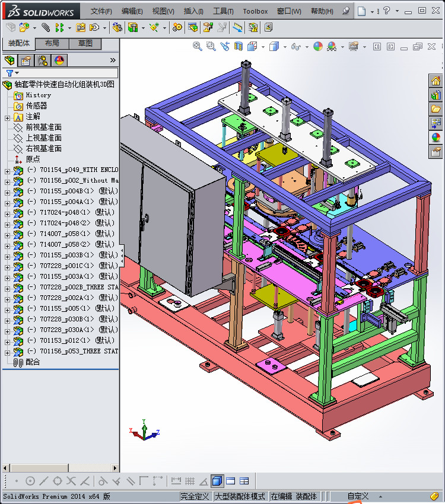Open the ConfigurationManager tab icon
This screenshot has height=504, width=445.
coord(43,60)
